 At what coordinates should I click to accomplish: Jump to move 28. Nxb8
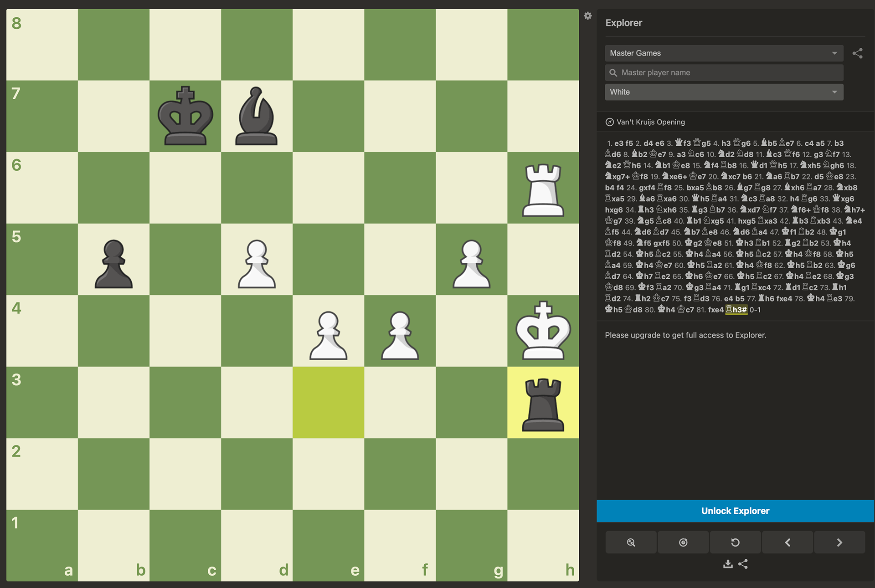coord(847,188)
